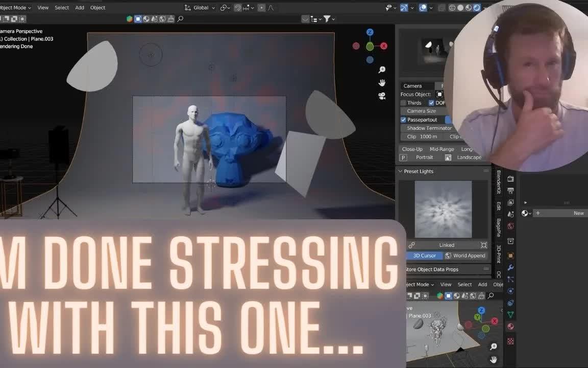The height and width of the screenshot is (368, 588).
Task: Open the Global transform orientation dropdown
Action: (202, 7)
